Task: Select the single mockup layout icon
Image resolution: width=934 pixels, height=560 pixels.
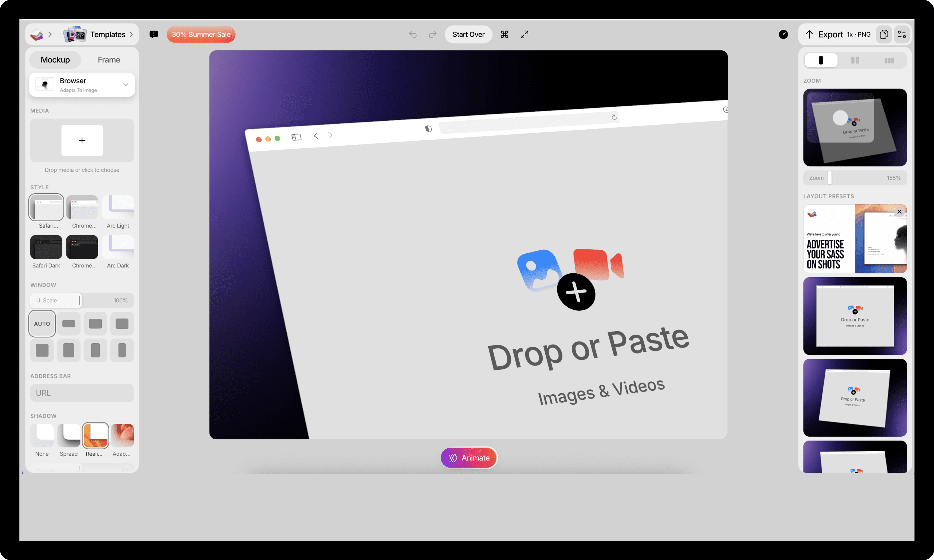Action: click(821, 60)
